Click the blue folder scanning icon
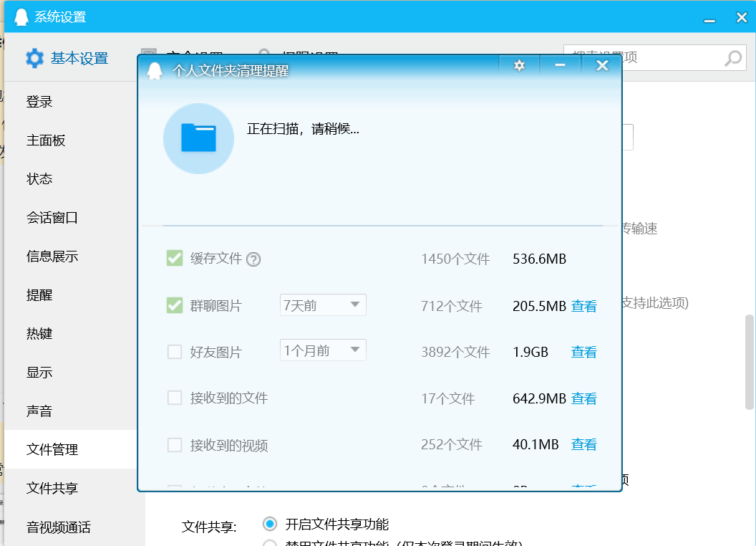Image resolution: width=756 pixels, height=546 pixels. (x=198, y=138)
